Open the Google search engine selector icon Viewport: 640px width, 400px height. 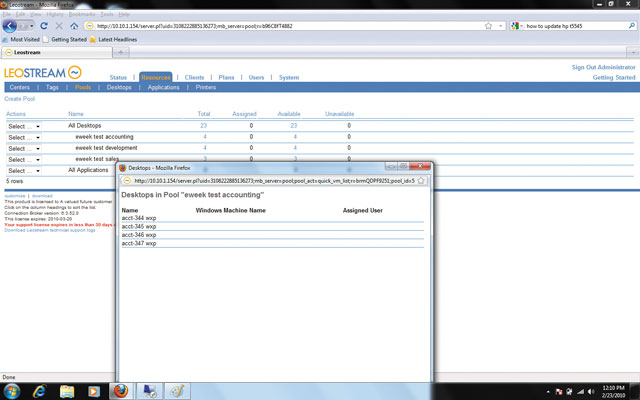coord(515,26)
